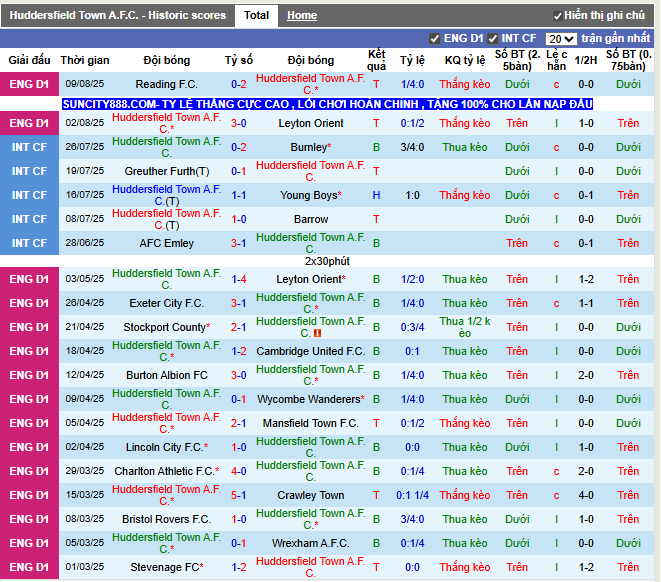Image resolution: width=661 pixels, height=582 pixels.
Task: Click the SUNCITY888.COM advertisement banner
Action: (x=328, y=104)
